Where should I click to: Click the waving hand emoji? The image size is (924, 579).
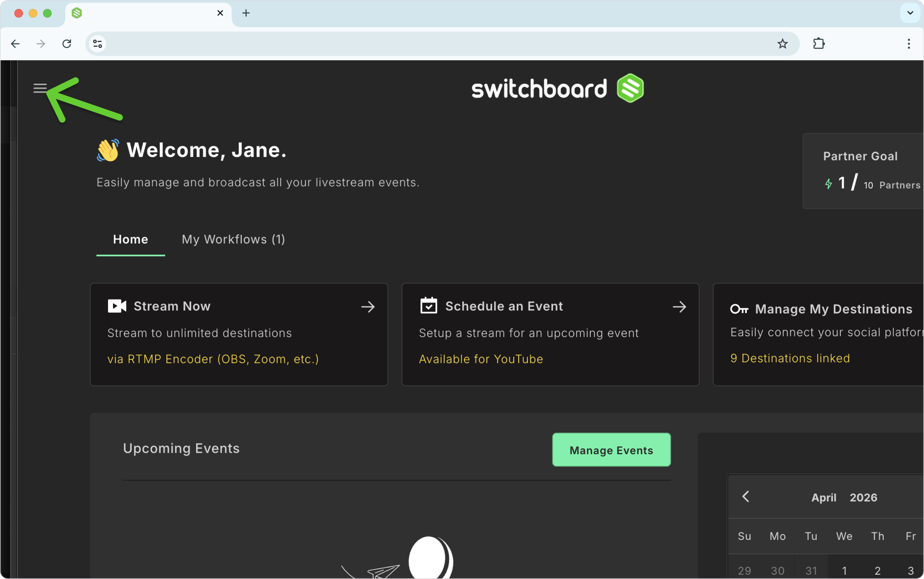pos(108,150)
